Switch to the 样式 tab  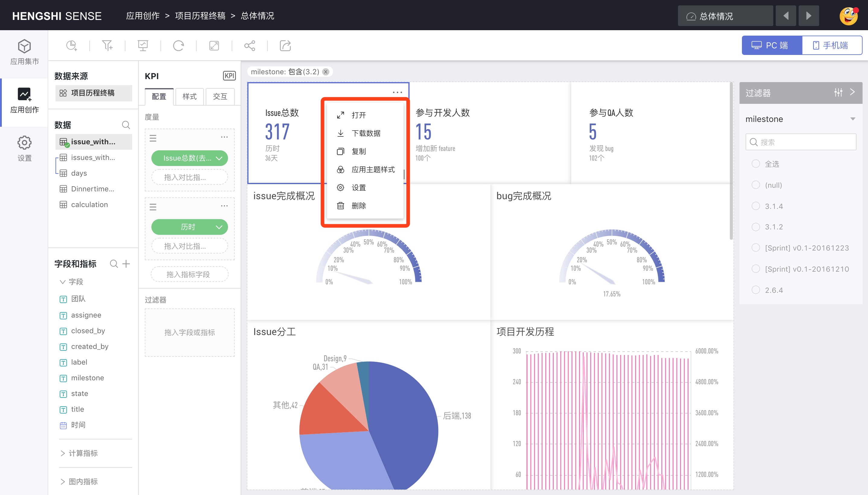coord(190,97)
